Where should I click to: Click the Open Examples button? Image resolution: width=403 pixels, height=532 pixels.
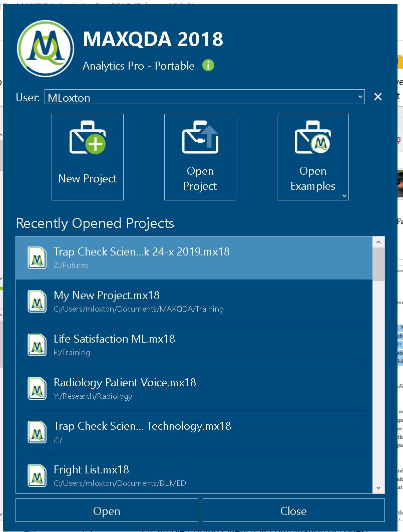[312, 157]
